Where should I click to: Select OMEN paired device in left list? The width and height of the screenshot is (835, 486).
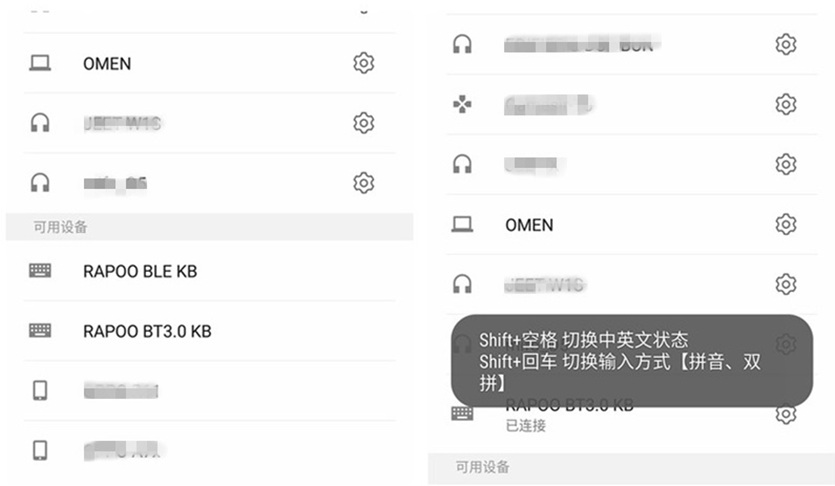point(210,63)
